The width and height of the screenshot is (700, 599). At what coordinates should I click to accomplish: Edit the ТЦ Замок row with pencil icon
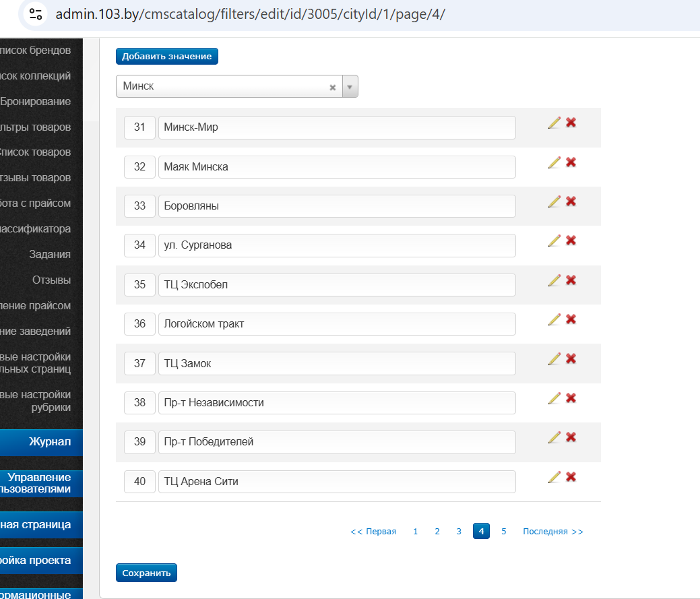(x=554, y=359)
